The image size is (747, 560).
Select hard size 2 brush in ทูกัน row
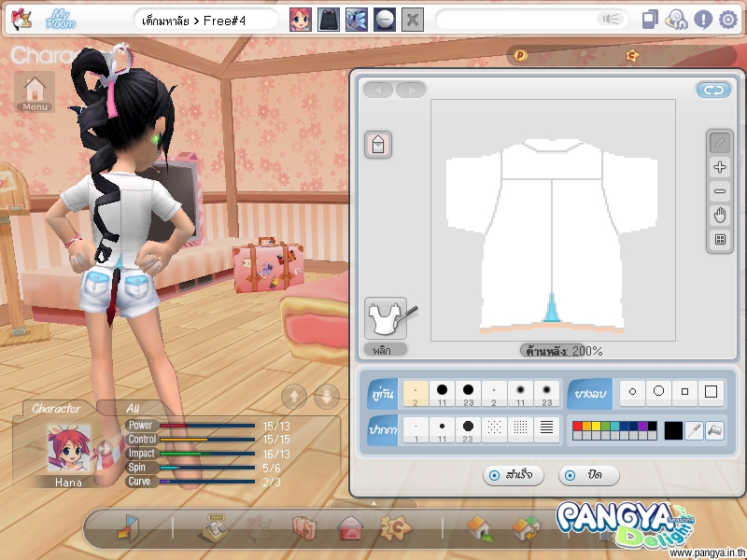click(x=416, y=393)
